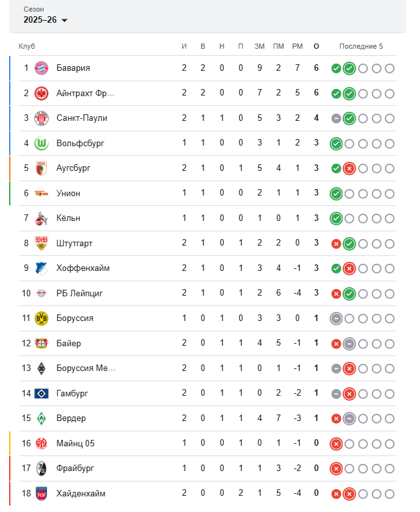The width and height of the screenshot is (420, 512).
Task: Select the Wolfsburg (Вольфсбург) logo
Action: coord(42,143)
